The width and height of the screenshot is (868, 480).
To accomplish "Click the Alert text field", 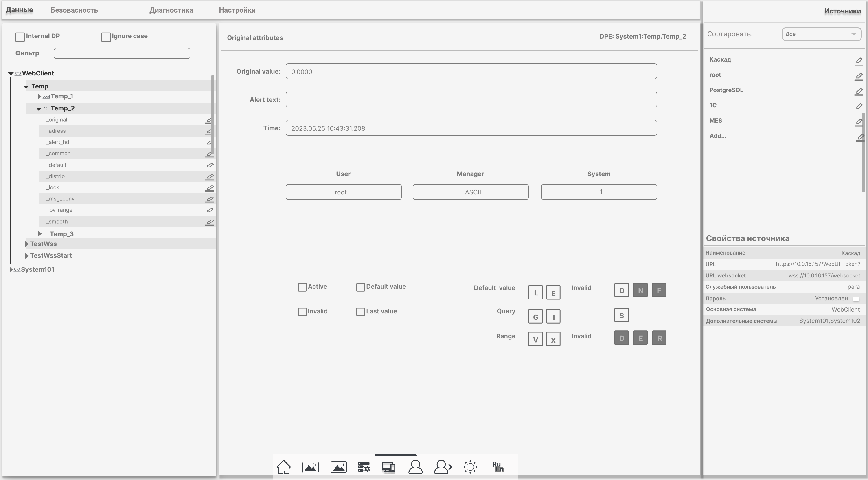I will click(471, 99).
